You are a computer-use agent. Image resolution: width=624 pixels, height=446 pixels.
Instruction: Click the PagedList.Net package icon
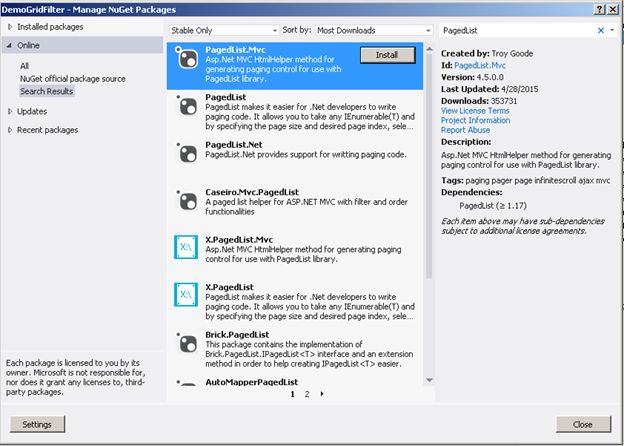click(x=187, y=154)
